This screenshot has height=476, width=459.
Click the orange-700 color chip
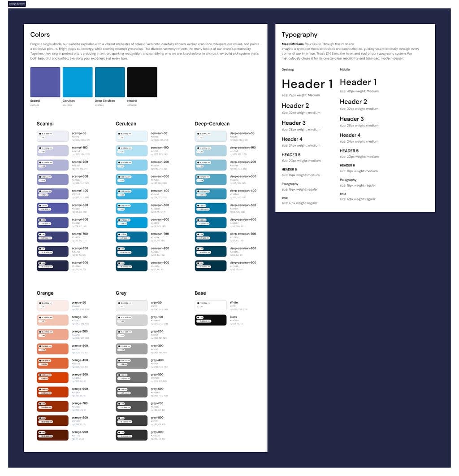click(53, 406)
